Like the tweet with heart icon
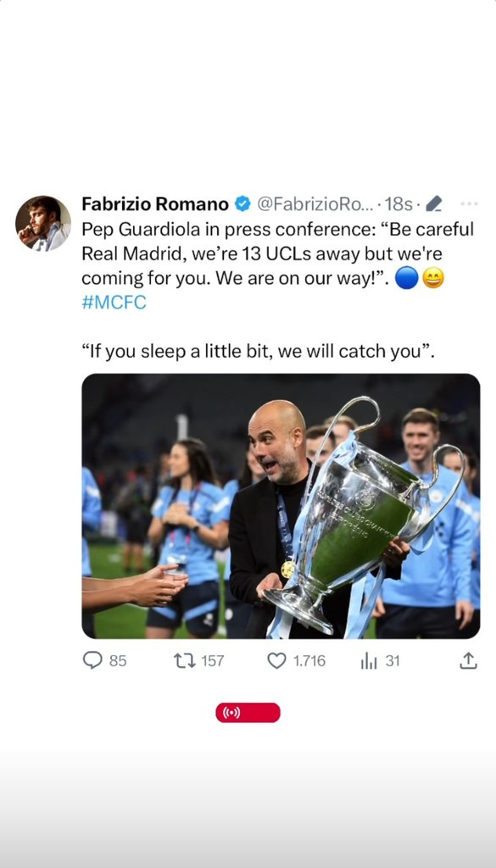This screenshot has width=496, height=868. (276, 660)
